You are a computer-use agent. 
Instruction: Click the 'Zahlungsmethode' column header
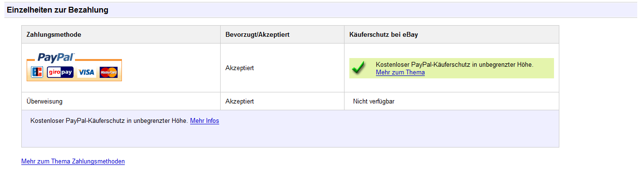[54, 35]
